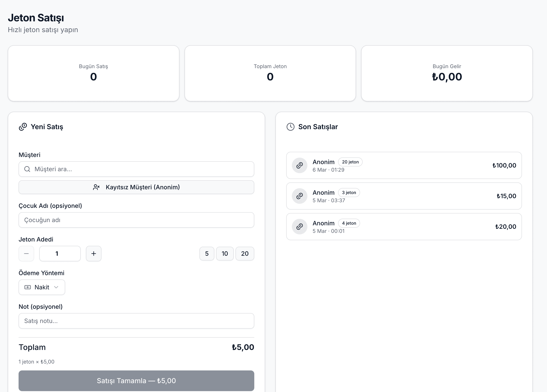Click the chevron arrow next to Nakit
547x392 pixels.
pyautogui.click(x=56, y=287)
